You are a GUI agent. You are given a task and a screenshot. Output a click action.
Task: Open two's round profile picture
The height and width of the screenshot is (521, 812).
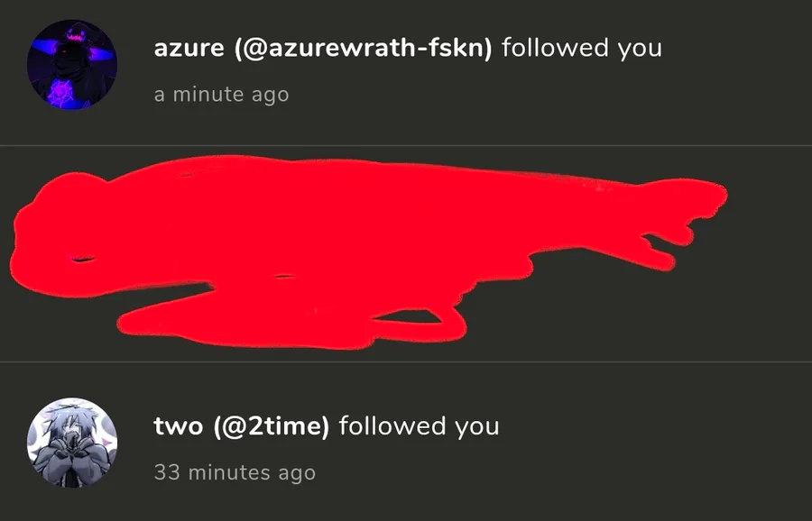[x=72, y=443]
